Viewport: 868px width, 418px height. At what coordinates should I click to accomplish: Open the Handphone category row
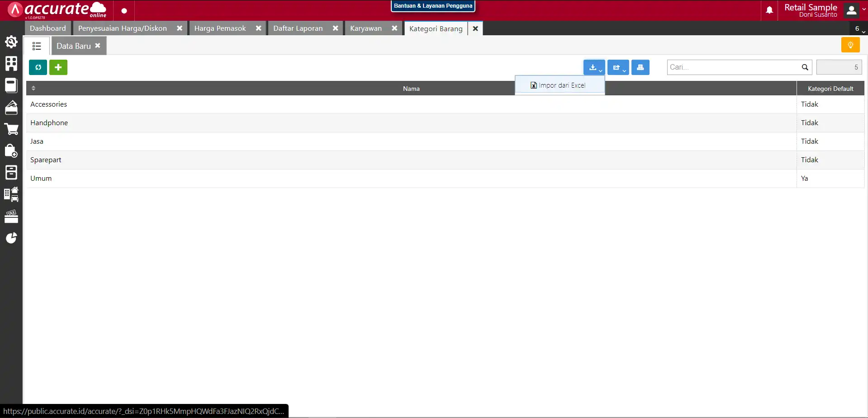click(x=49, y=123)
